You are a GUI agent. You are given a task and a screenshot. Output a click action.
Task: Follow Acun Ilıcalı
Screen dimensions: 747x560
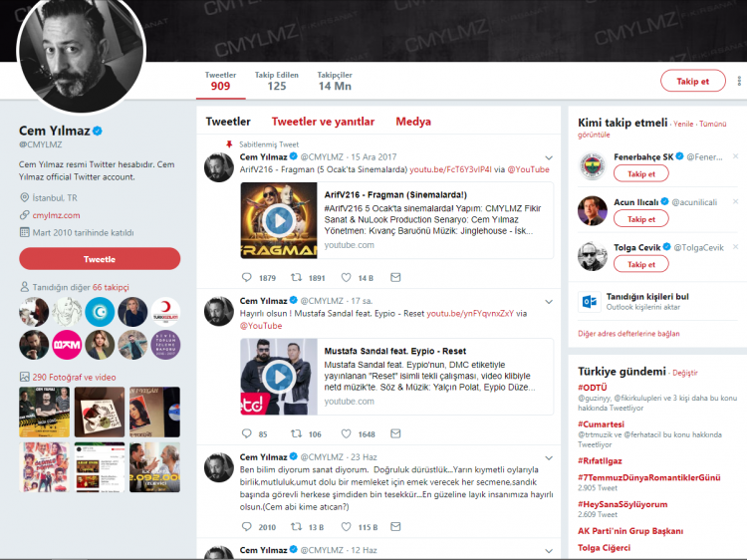click(640, 219)
